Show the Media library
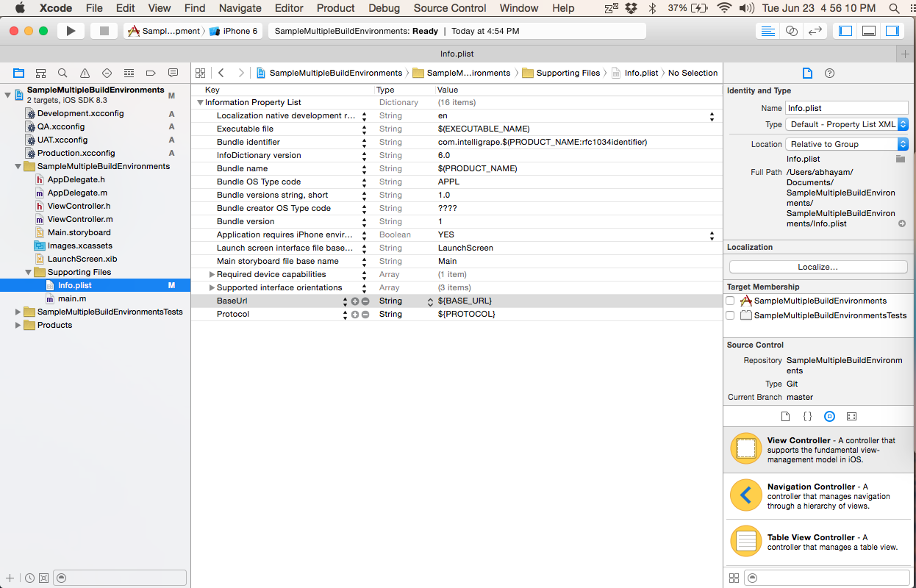 (852, 416)
